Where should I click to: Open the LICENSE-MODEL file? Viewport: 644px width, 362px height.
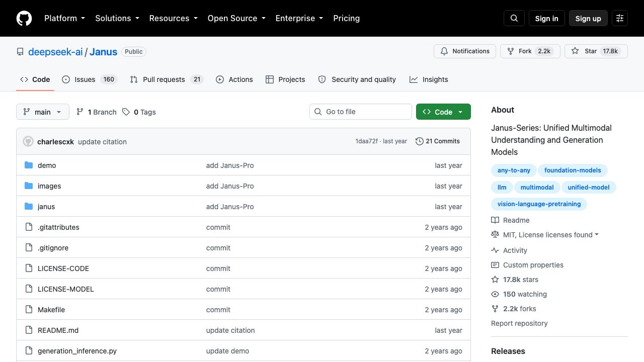(65, 289)
